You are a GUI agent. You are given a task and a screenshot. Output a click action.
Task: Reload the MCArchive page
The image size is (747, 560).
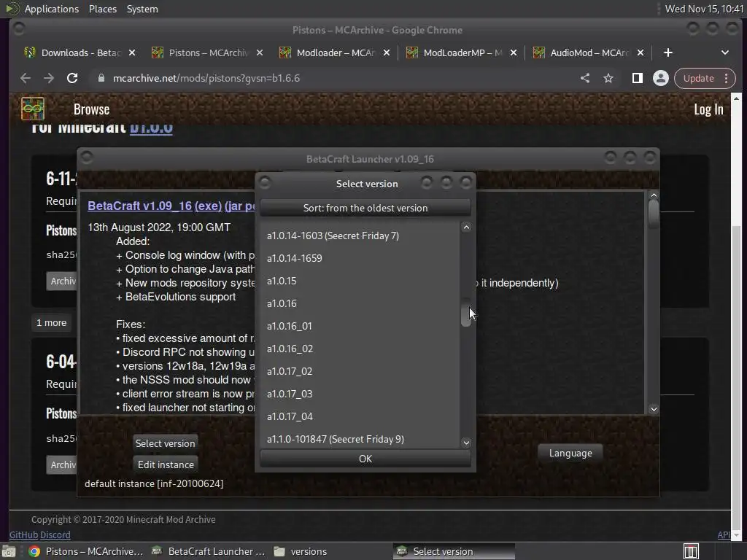72,78
